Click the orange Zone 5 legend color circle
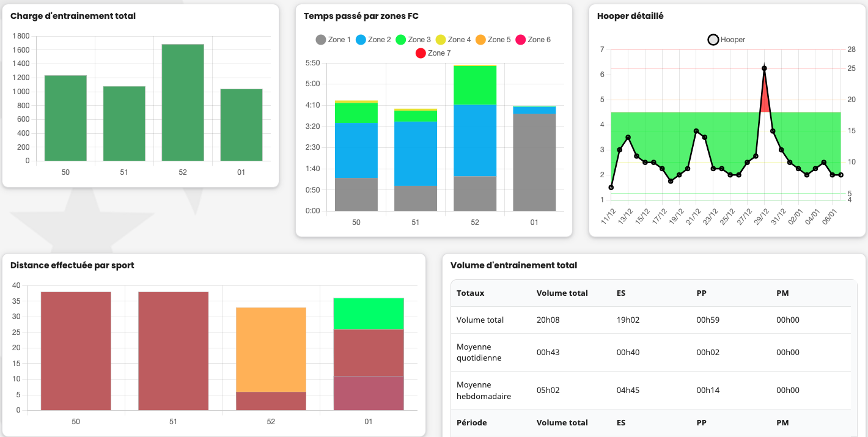Viewport: 868px width, 437px height. [x=480, y=40]
